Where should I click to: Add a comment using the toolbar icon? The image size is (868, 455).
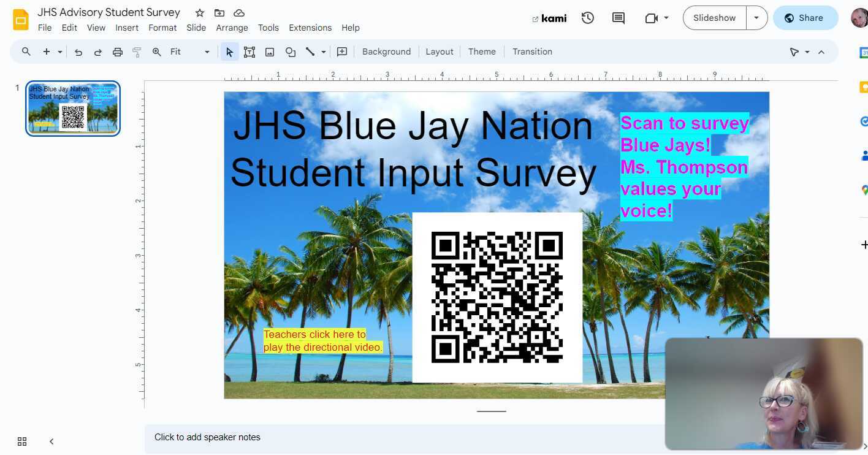342,52
